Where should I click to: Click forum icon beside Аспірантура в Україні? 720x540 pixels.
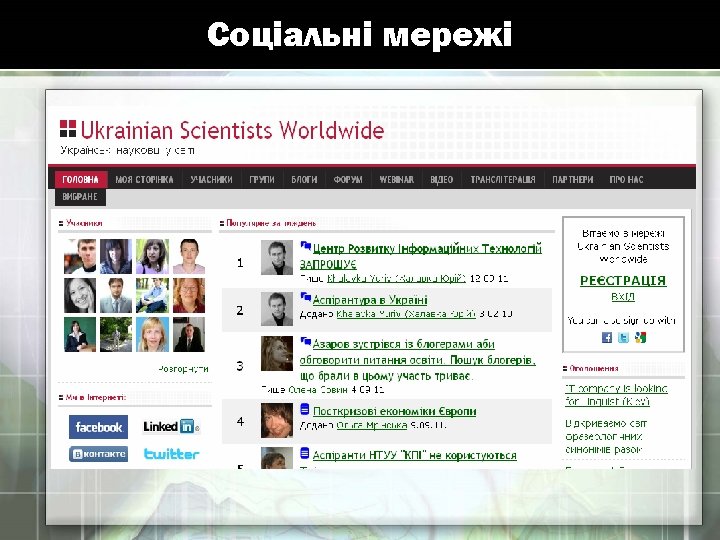point(305,297)
